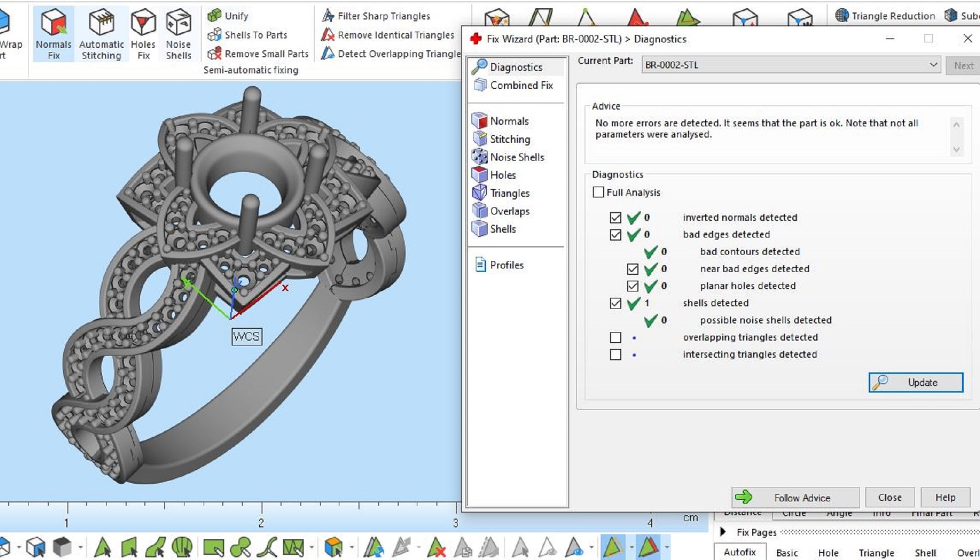Open the Normals Fix tool
Screen dimensions: 980x560
(x=53, y=34)
